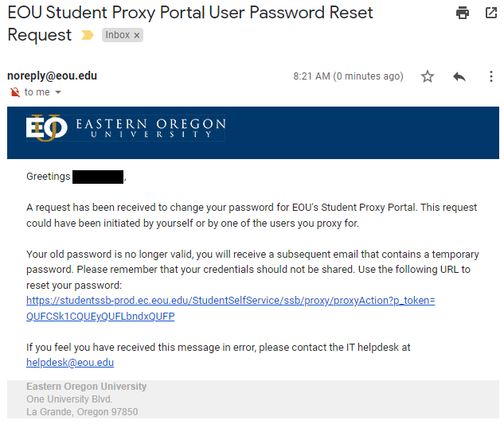Open the email in a new window
The image size is (504, 424).
click(x=491, y=13)
